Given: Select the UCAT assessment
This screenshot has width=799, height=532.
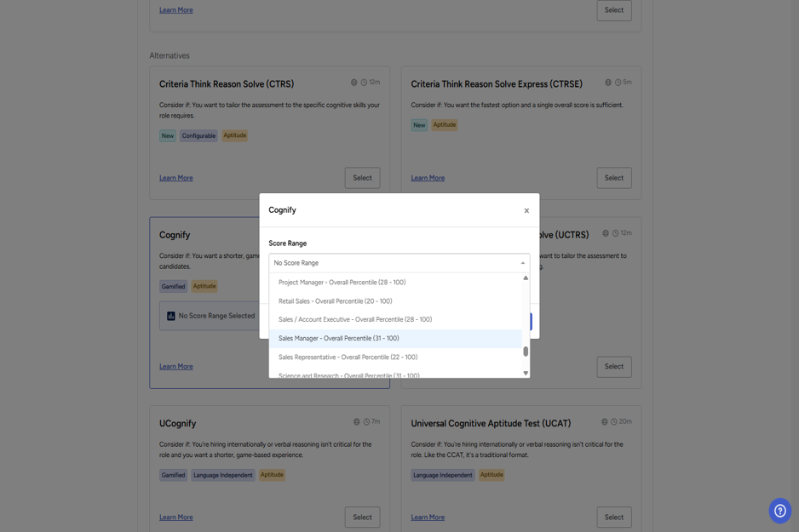Looking at the screenshot, I should (x=614, y=517).
